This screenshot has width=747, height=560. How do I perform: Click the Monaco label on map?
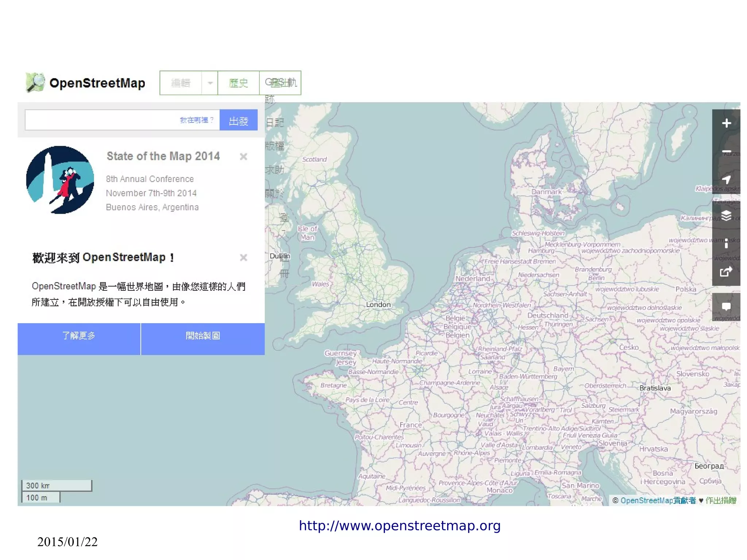500,490
